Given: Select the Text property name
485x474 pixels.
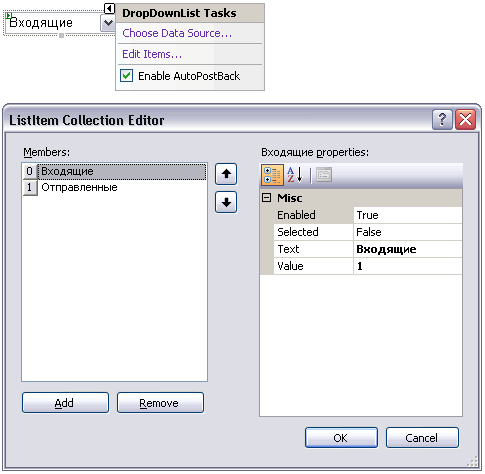Looking at the screenshot, I should point(313,249).
